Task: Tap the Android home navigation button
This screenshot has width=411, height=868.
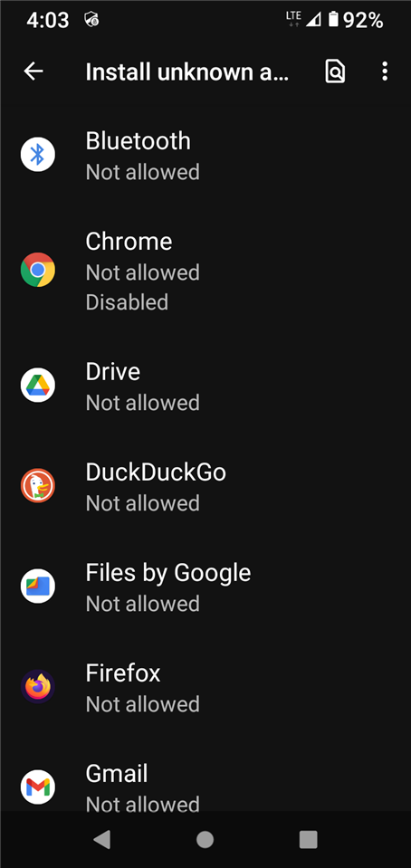Action: pos(205,840)
